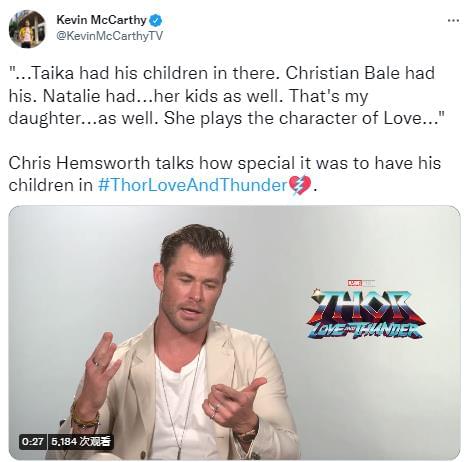The height and width of the screenshot is (462, 470).
Task: Click the Thor Love and Thunder logo
Action: 365,313
